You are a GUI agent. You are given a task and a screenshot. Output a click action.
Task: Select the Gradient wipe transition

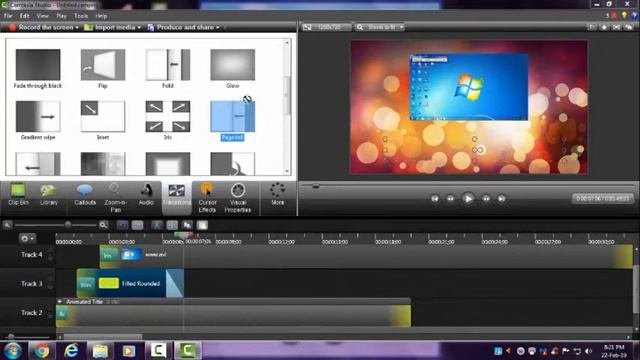(38, 120)
